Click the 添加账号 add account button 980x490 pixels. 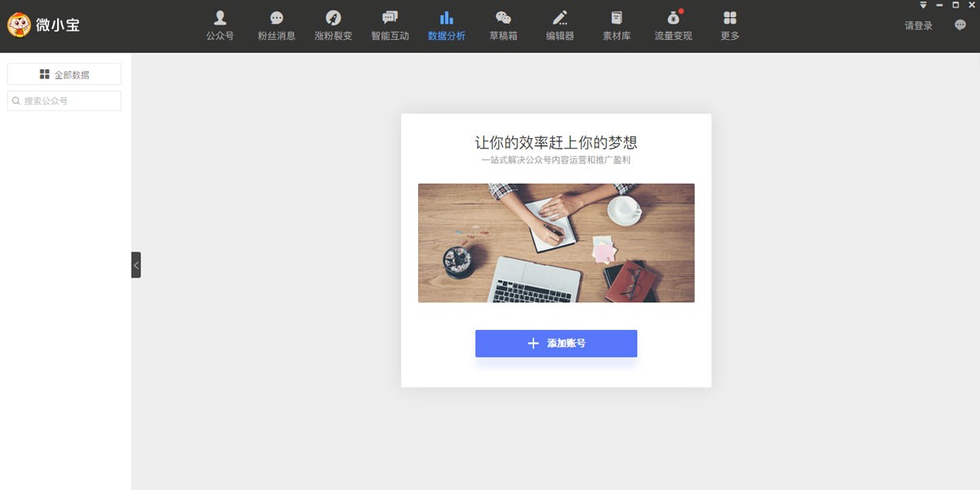555,343
